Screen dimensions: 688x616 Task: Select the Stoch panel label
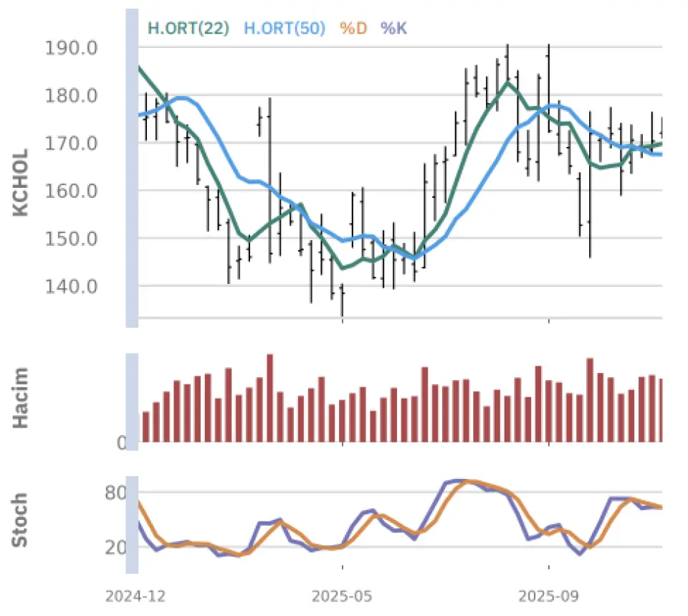click(x=21, y=520)
